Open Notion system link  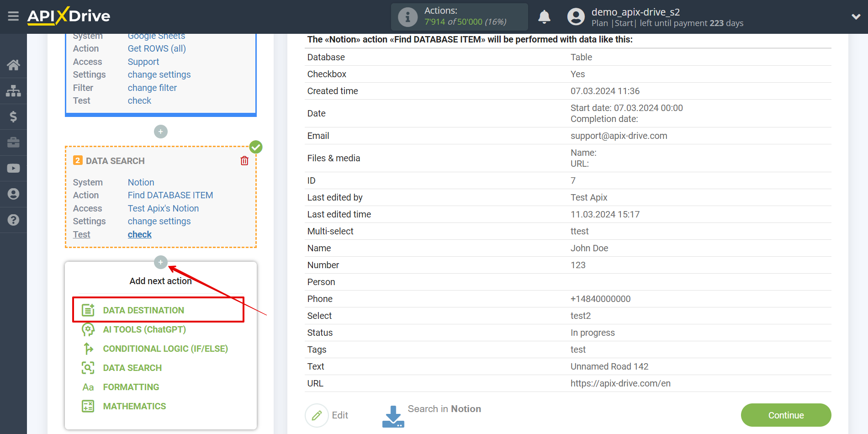click(141, 182)
